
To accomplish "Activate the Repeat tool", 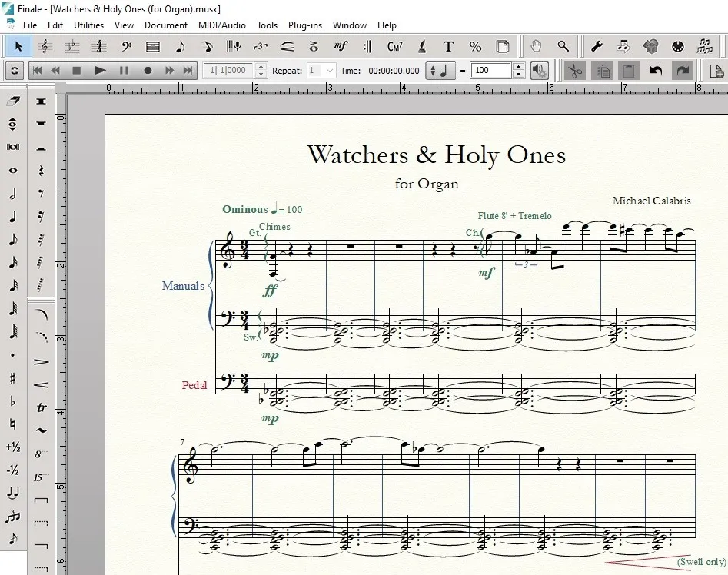I will pyautogui.click(x=367, y=46).
